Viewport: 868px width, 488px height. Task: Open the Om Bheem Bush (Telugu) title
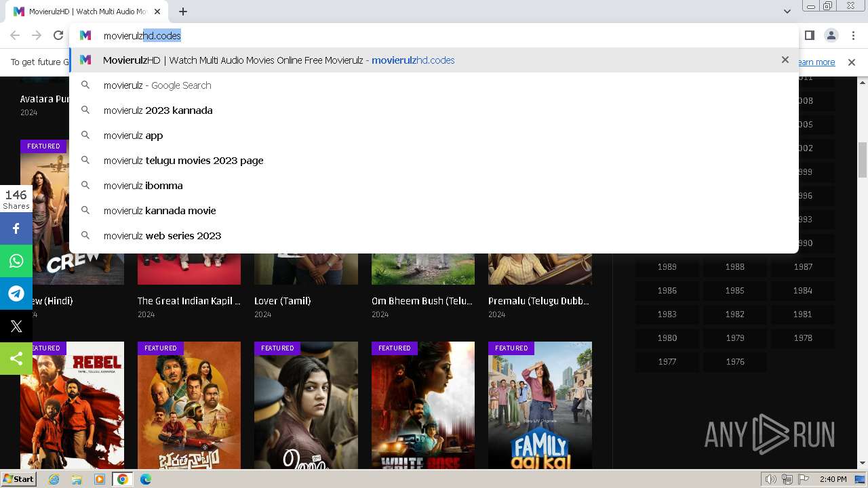tap(422, 301)
